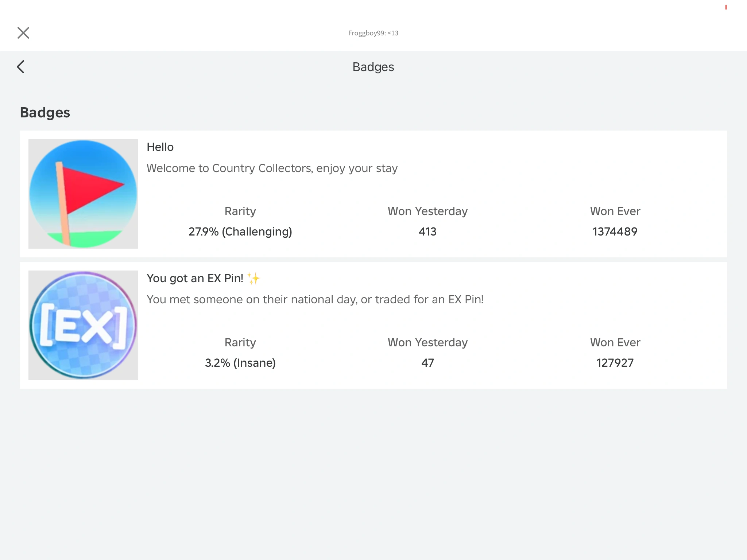Close the window with the X icon
Viewport: 747px width, 560px height.
[x=23, y=33]
